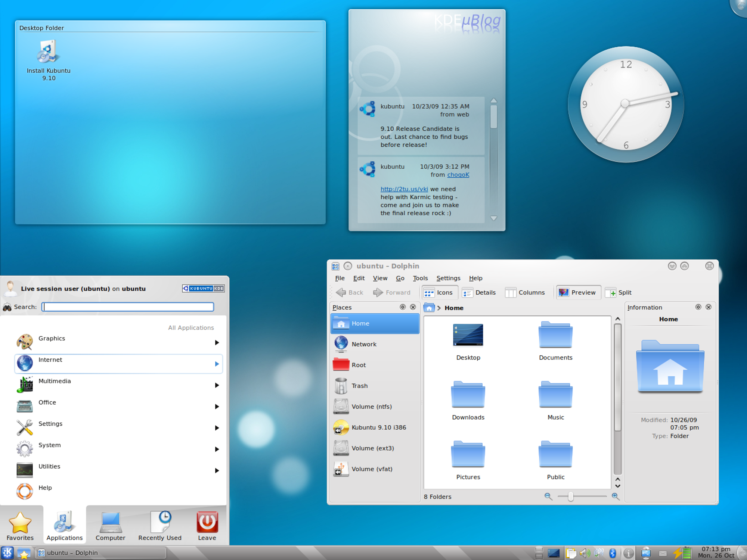Open the Public folder in Dolphin
The image size is (747, 560).
point(555,461)
